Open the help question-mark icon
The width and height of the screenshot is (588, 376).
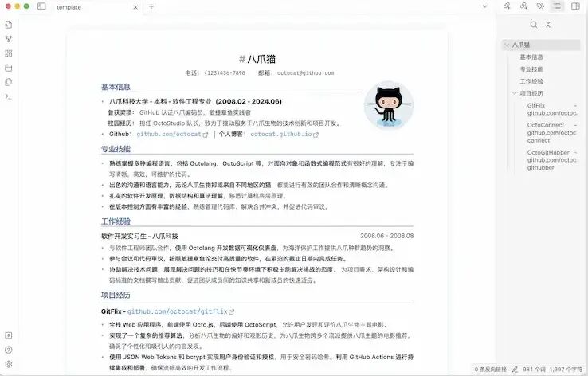pos(9,350)
